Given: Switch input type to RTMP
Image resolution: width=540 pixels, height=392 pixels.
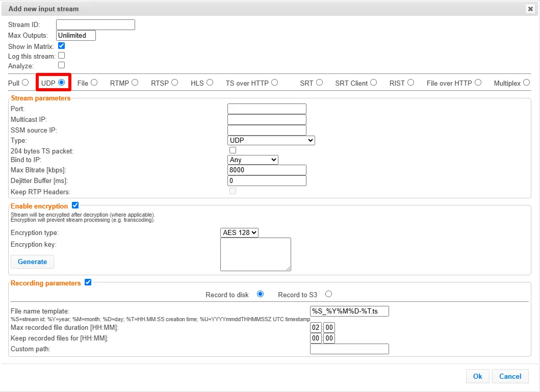Looking at the screenshot, I should tap(135, 83).
